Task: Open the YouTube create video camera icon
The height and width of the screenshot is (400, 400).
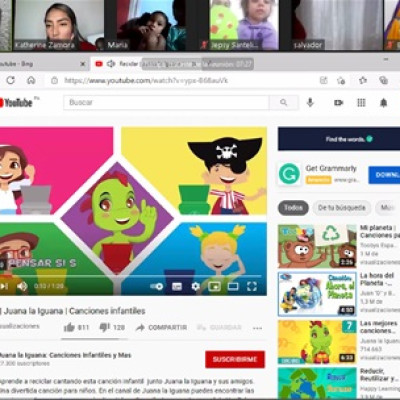Action: [338, 103]
